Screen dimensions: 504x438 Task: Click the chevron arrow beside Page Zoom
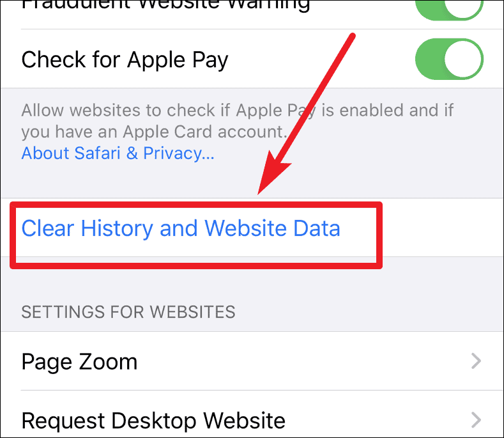(x=476, y=361)
